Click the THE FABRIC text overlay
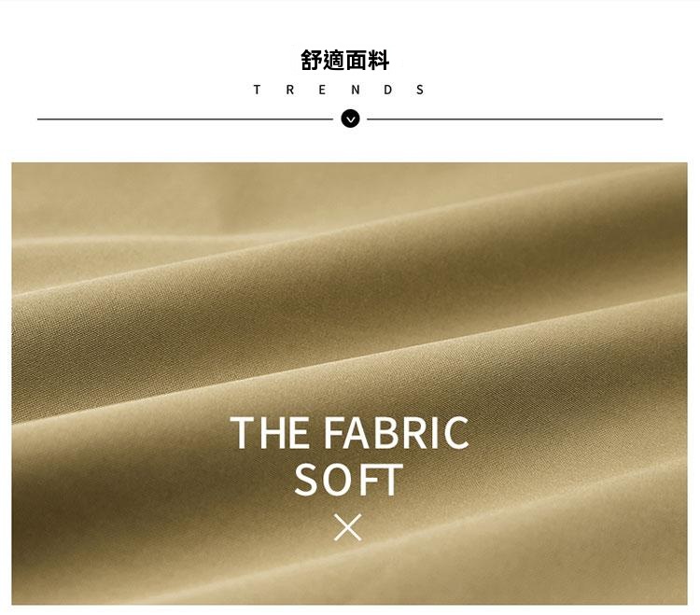Screen dimensions: 700x615 tap(350, 432)
